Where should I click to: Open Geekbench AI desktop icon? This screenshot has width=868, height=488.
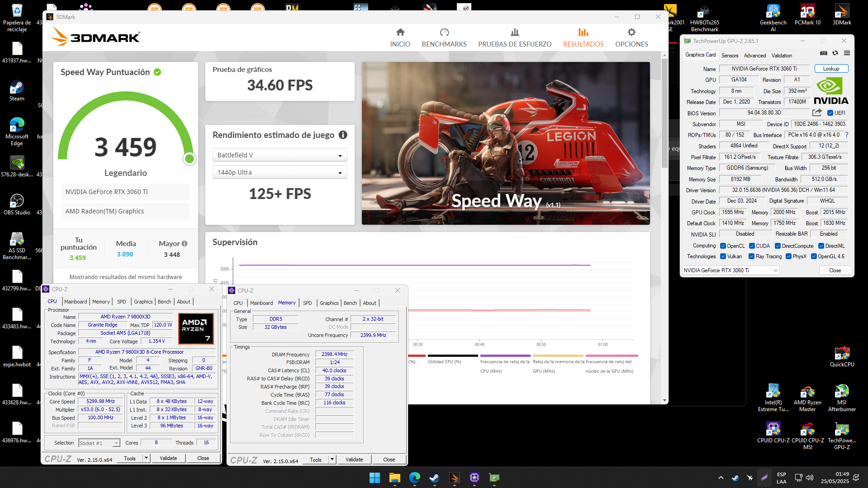(773, 18)
